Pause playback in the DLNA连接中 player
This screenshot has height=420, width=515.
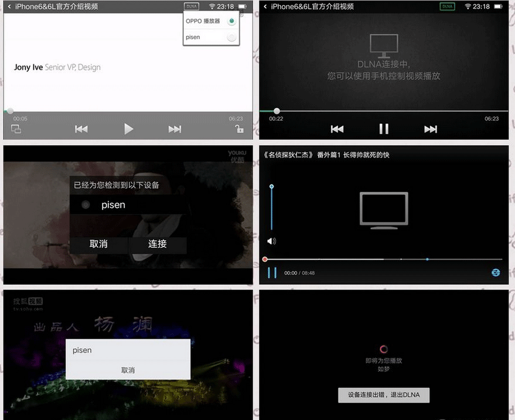coord(384,129)
